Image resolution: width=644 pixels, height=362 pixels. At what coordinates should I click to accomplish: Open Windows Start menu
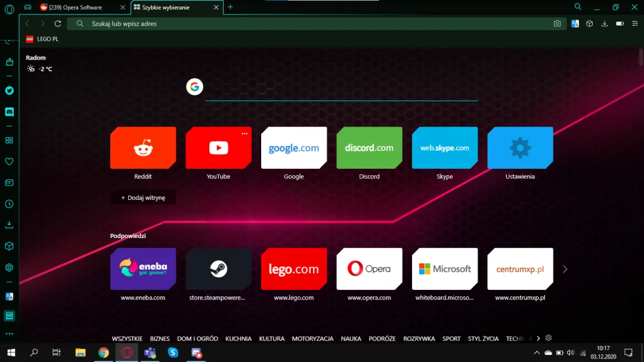(x=11, y=352)
